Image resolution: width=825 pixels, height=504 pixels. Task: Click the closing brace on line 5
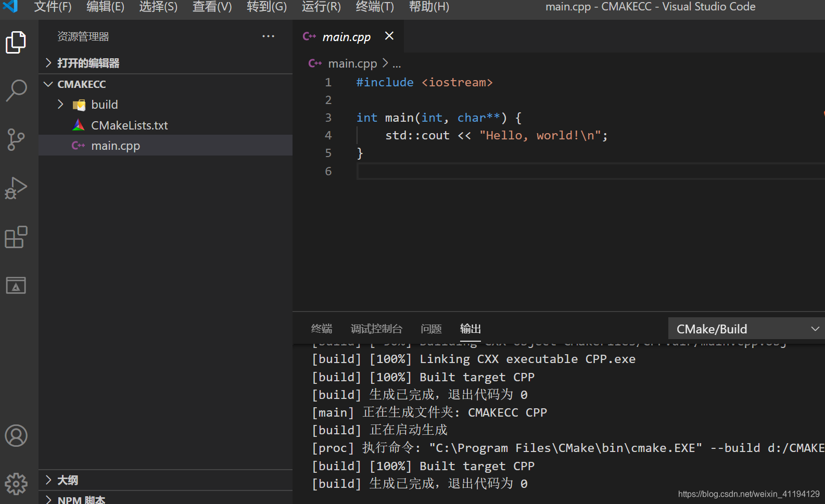pos(360,153)
